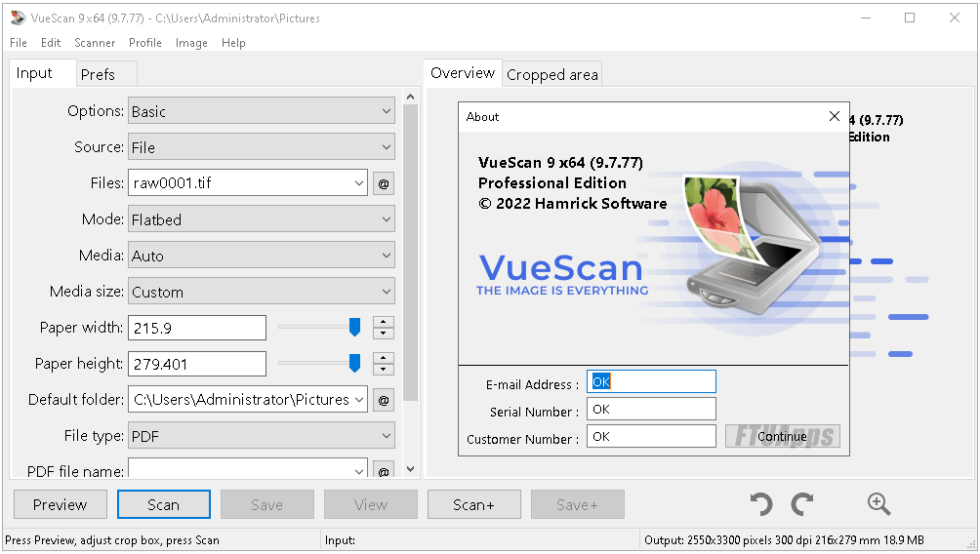Click Continue in the About dialog
Image resolution: width=980 pixels, height=554 pixels.
pyautogui.click(x=783, y=437)
